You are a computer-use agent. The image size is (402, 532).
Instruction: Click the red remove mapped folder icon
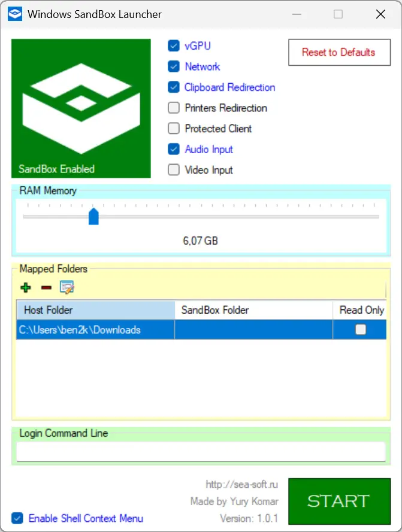pos(46,288)
